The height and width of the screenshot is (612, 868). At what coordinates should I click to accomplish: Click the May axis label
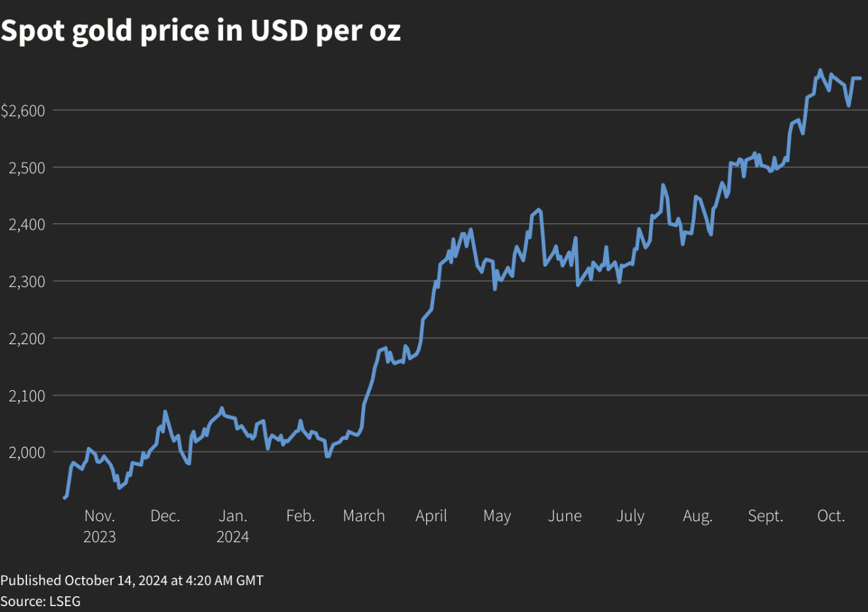point(497,517)
